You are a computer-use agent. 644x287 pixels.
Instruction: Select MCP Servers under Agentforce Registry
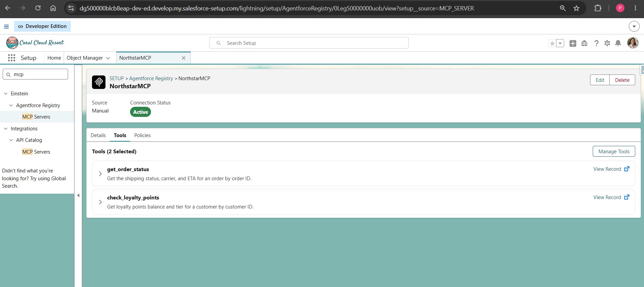click(36, 117)
